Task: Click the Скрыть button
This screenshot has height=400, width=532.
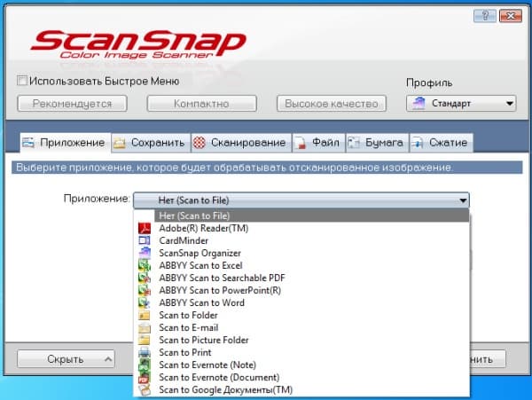Action: 66,359
